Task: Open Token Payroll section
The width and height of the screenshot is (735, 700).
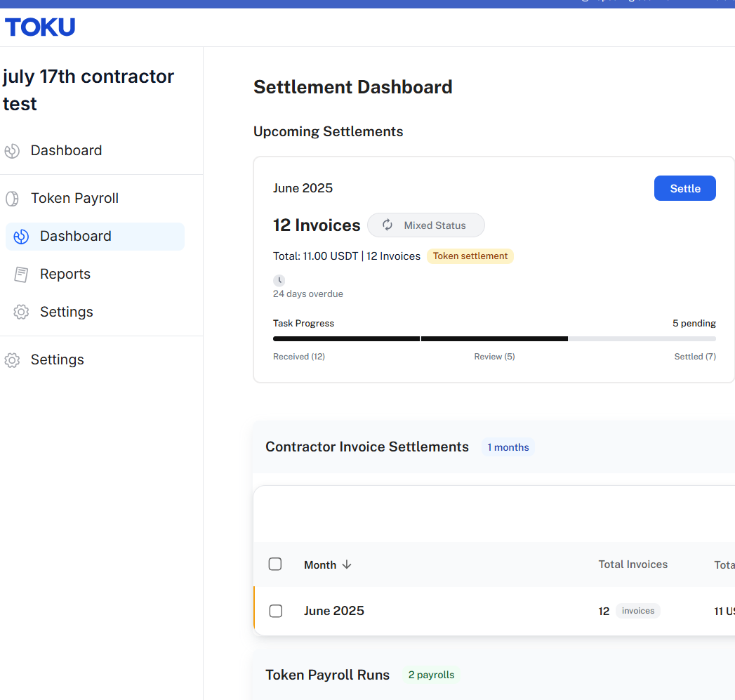Action: click(74, 198)
